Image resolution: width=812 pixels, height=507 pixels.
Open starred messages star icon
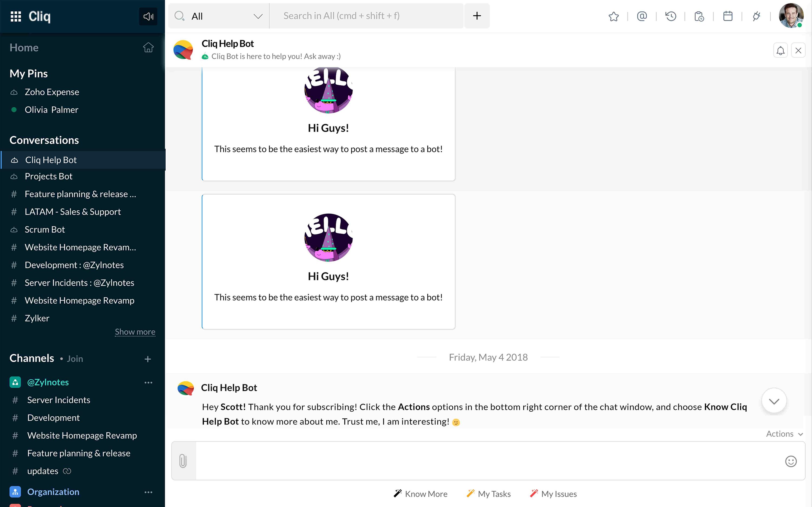click(x=613, y=16)
